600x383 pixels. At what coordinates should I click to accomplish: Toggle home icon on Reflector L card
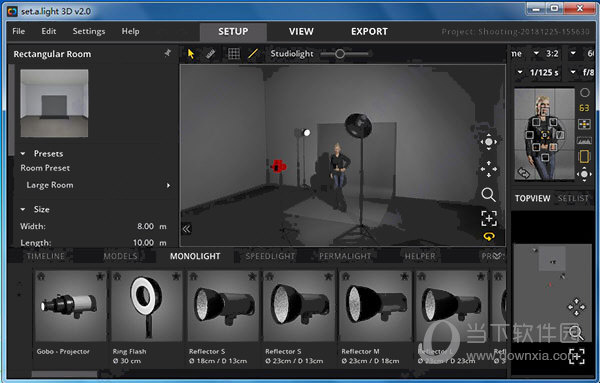(x=422, y=276)
